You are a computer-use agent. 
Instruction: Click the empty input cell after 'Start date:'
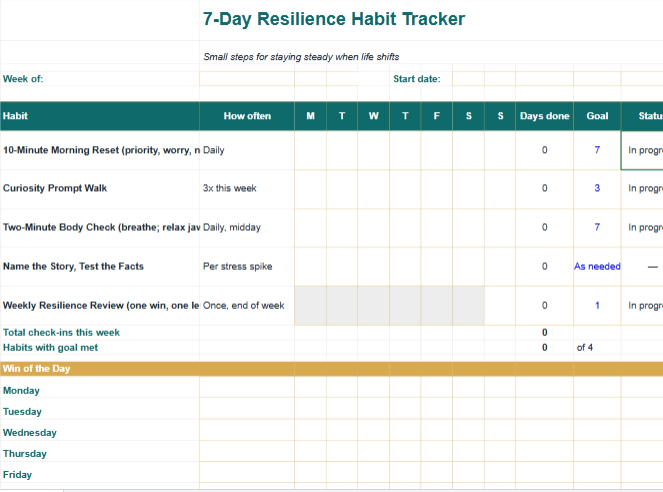pyautogui.click(x=468, y=79)
